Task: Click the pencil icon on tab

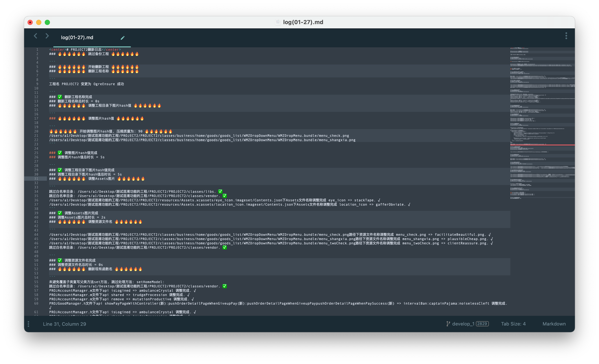Action: tap(122, 38)
